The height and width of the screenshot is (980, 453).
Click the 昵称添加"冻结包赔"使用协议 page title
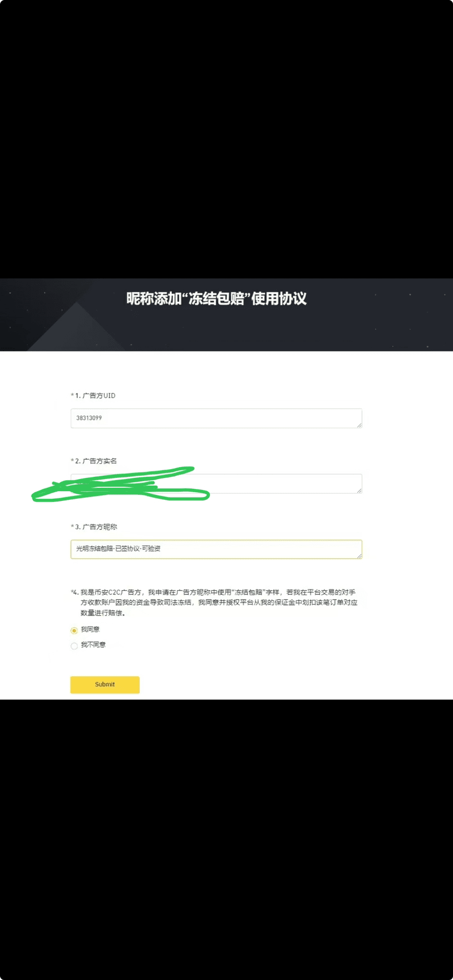(x=217, y=299)
